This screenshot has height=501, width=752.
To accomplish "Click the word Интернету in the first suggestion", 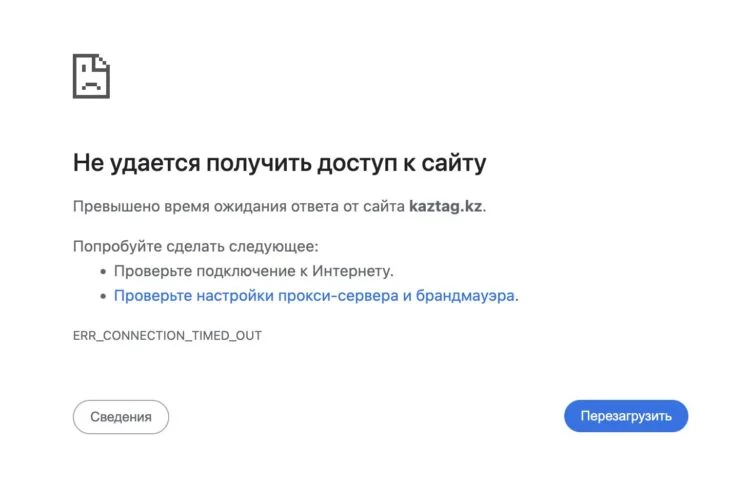I will click(x=351, y=271).
